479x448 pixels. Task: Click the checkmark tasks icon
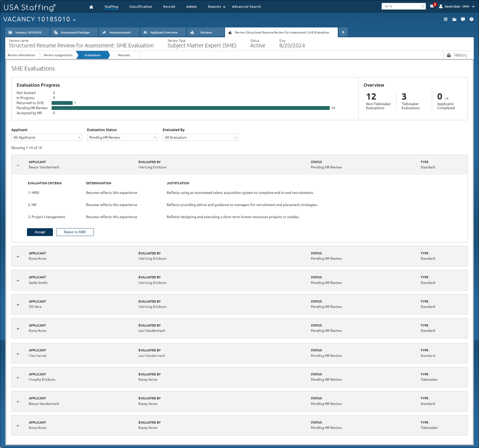pos(445,19)
